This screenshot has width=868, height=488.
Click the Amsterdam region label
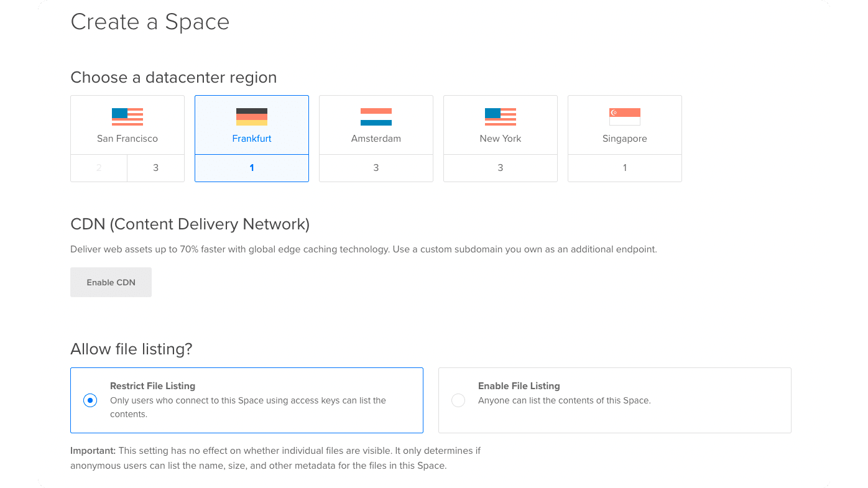tap(376, 139)
